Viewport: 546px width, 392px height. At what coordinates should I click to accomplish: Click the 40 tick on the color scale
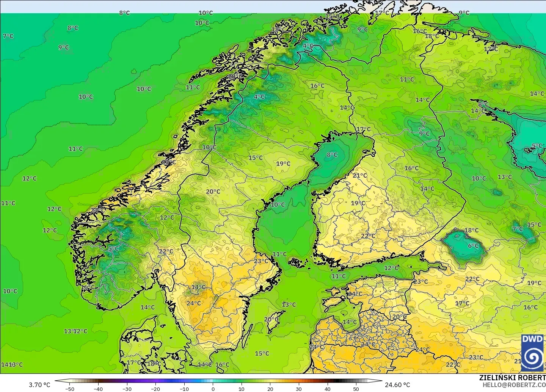(328, 389)
